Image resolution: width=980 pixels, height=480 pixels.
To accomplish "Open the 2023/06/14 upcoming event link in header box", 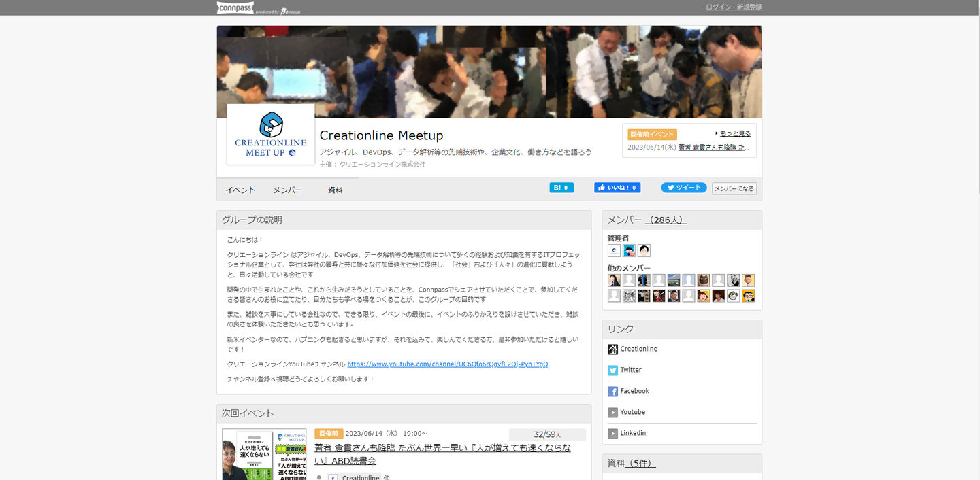I will click(714, 147).
